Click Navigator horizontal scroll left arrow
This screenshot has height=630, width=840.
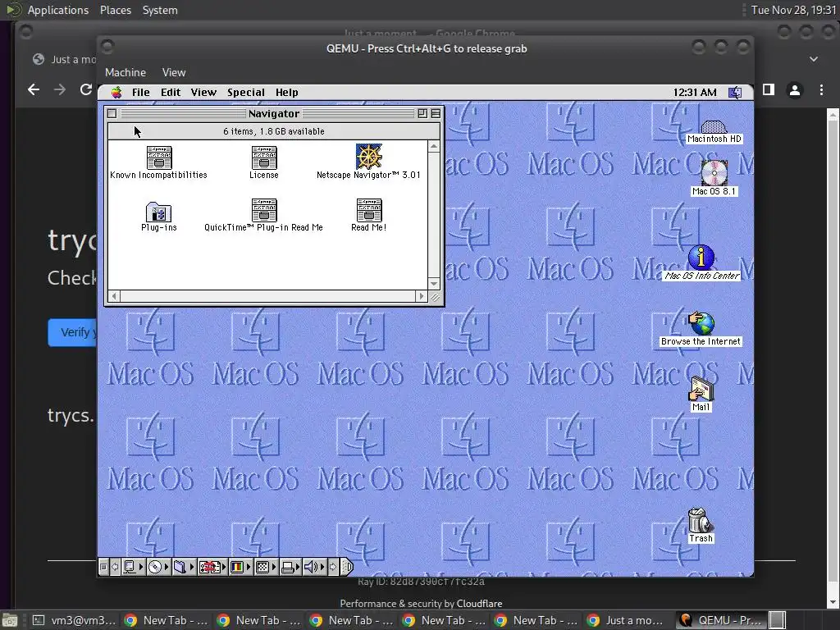[113, 296]
